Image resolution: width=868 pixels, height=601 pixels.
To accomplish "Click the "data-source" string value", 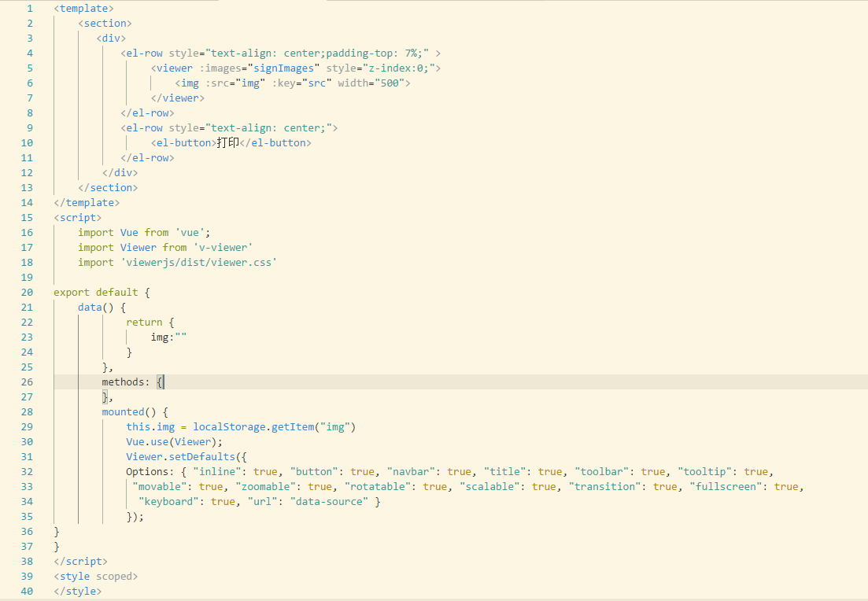I will [x=329, y=501].
